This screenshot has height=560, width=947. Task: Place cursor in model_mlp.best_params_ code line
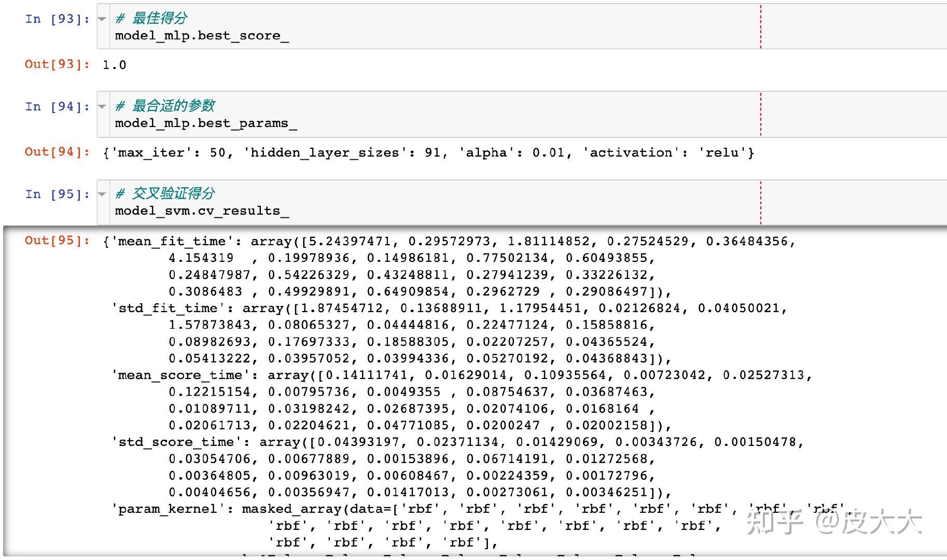point(206,123)
